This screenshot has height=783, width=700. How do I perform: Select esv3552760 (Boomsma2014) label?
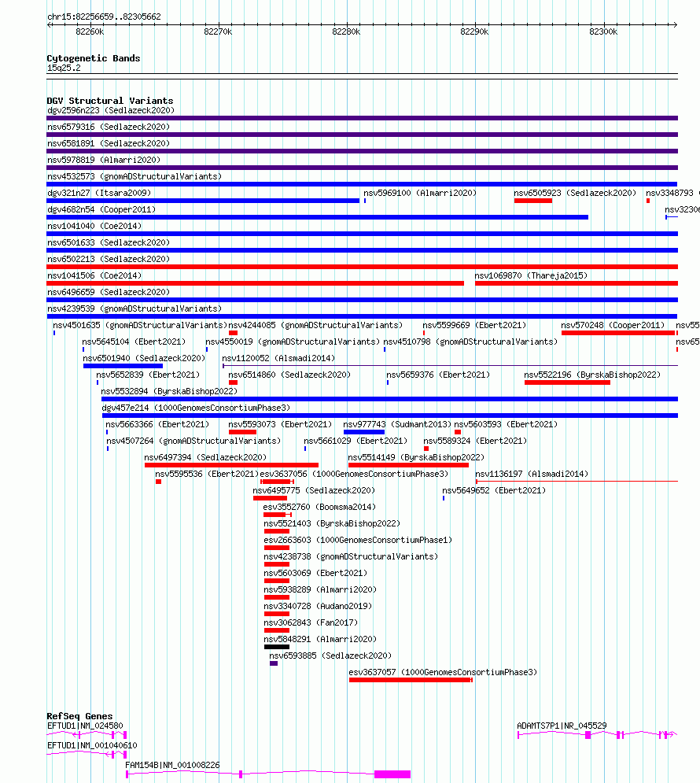pyautogui.click(x=319, y=507)
